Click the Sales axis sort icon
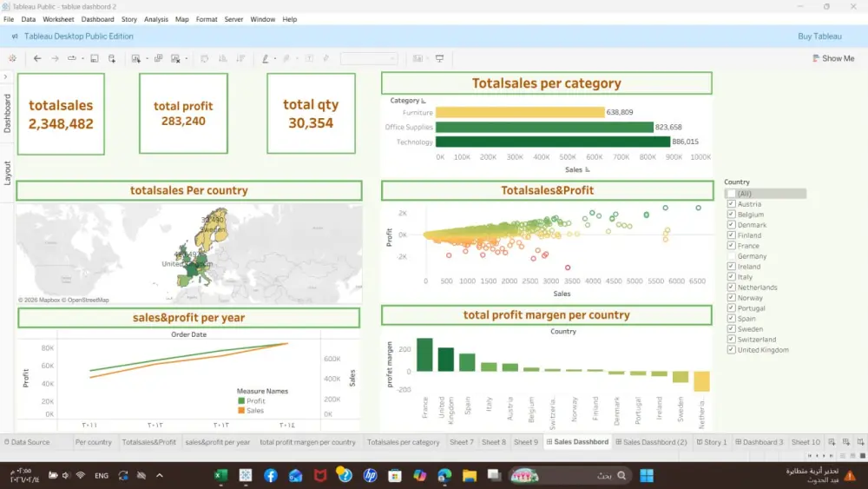868x489 pixels. coord(588,170)
